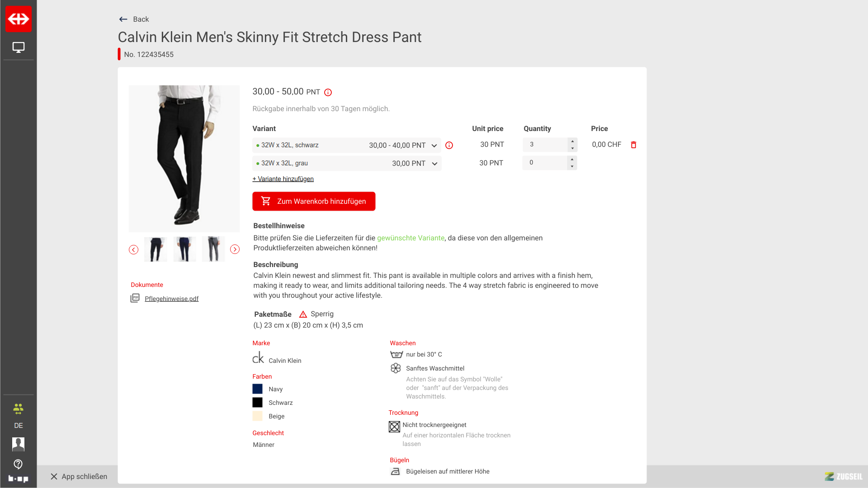The height and width of the screenshot is (488, 868).
Task: Increase quantity for schwarz variant
Action: 572,141
